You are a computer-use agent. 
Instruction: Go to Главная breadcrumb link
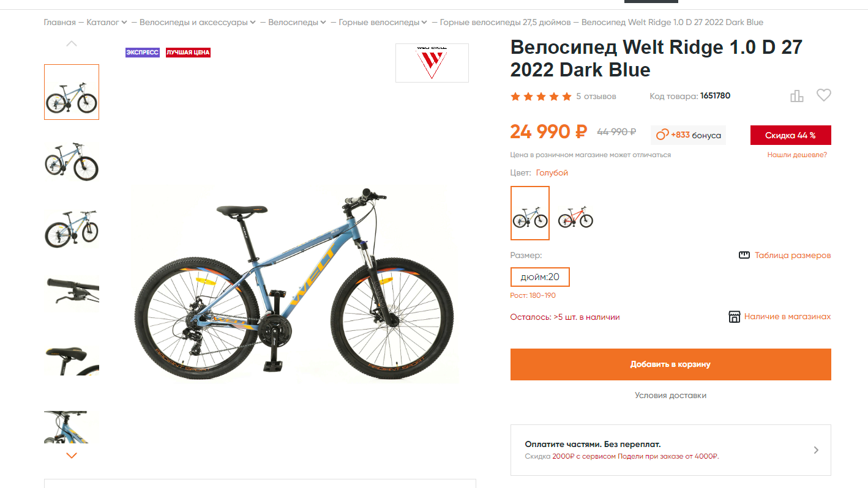pos(59,22)
